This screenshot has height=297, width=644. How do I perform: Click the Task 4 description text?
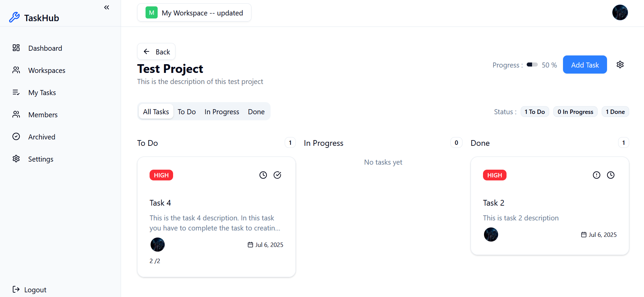tap(215, 223)
